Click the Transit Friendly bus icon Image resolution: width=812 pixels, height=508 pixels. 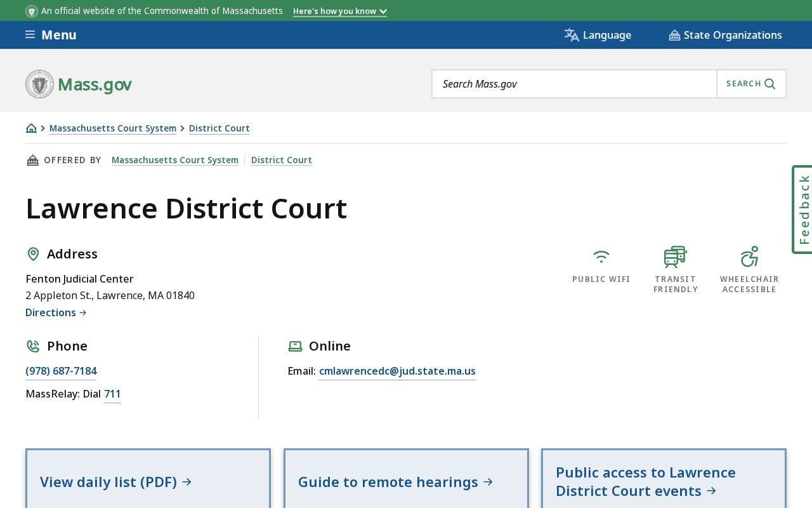click(x=675, y=257)
